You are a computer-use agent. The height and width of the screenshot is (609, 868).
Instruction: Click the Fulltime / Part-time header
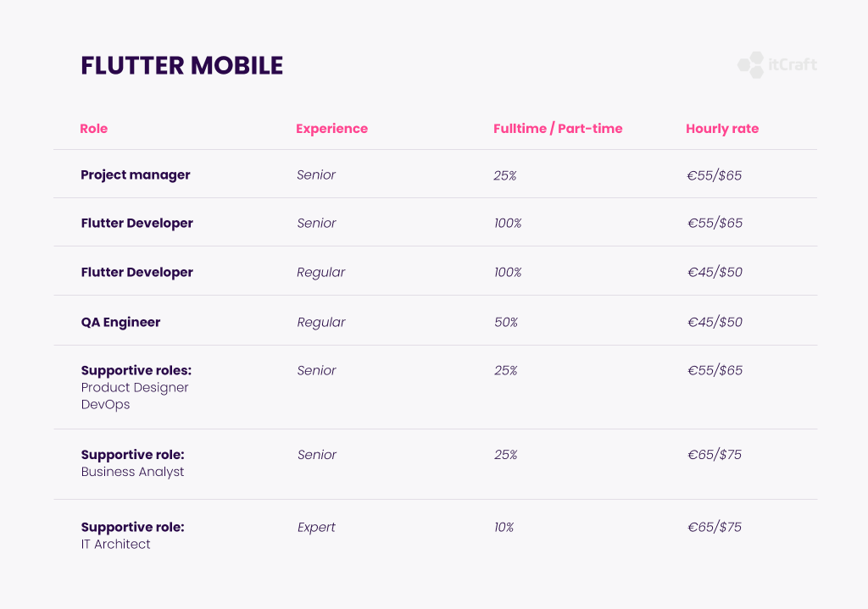tap(558, 129)
